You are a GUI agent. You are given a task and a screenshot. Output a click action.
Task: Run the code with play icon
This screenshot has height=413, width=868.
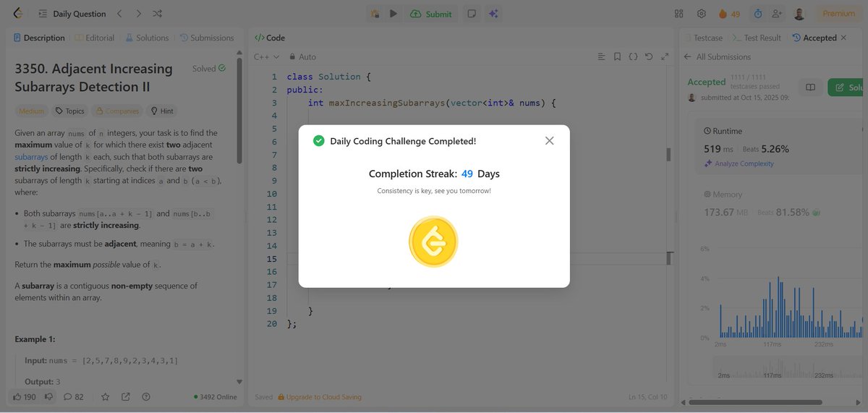[x=393, y=14]
